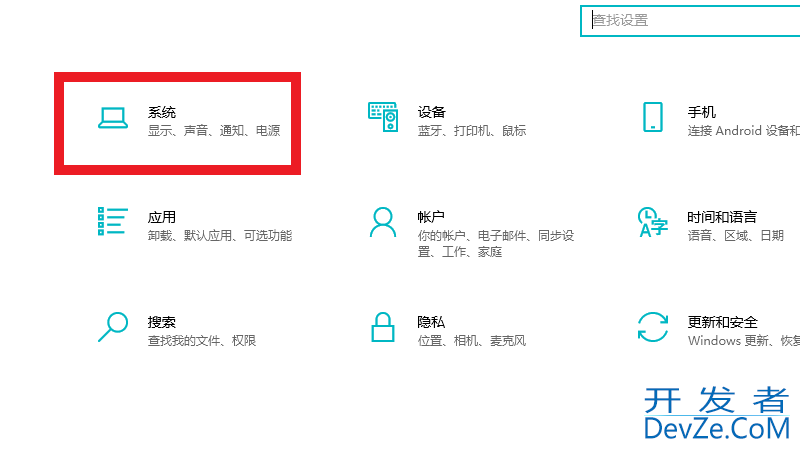
Task: Click the Devices keyboard-speaker icon
Action: [383, 117]
